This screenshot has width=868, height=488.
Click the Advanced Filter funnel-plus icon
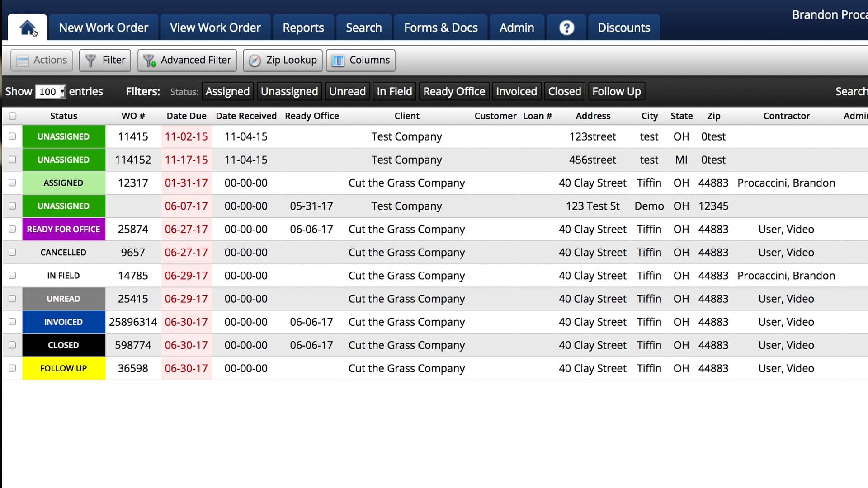click(150, 61)
